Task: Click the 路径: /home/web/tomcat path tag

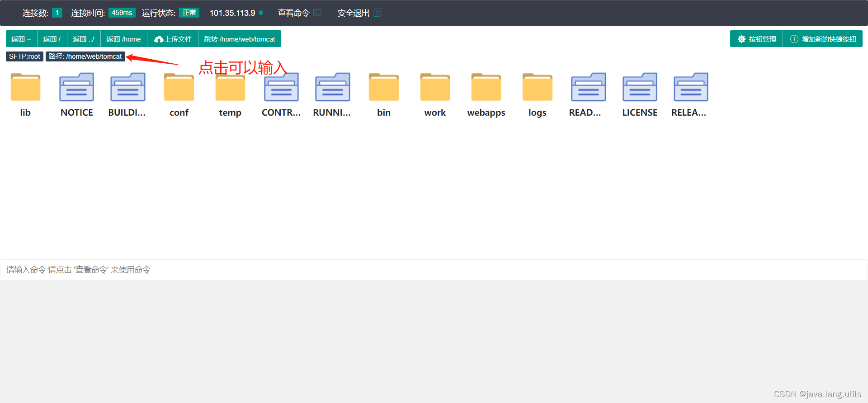Action: [x=85, y=56]
